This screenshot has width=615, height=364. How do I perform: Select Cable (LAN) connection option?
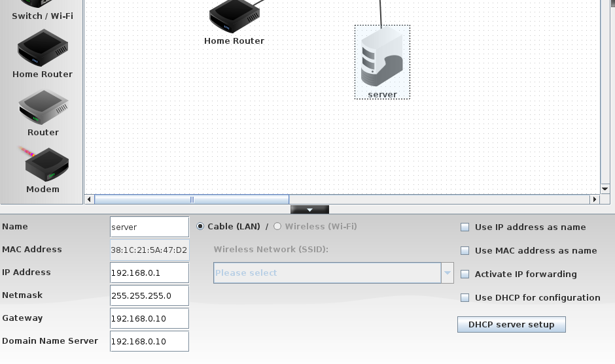[200, 227]
